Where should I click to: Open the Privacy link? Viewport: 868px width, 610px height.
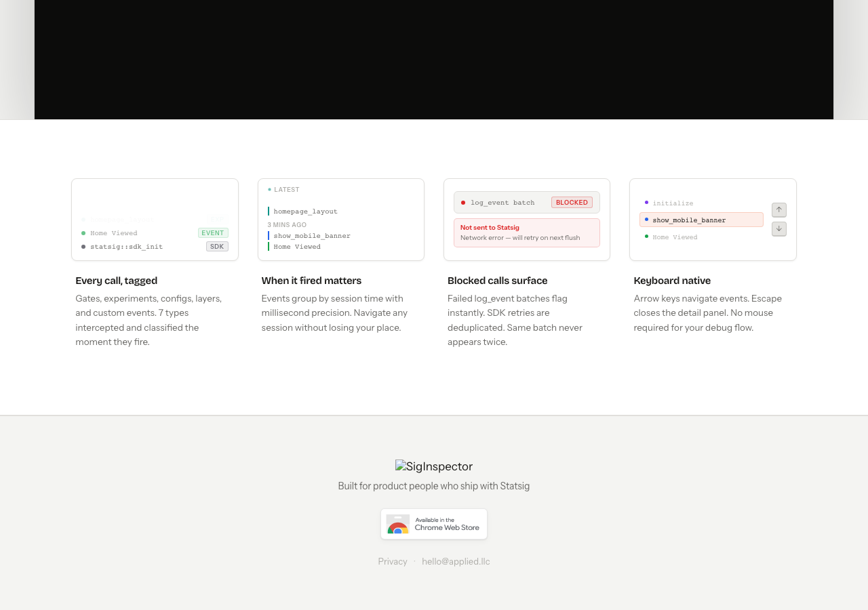(x=392, y=560)
